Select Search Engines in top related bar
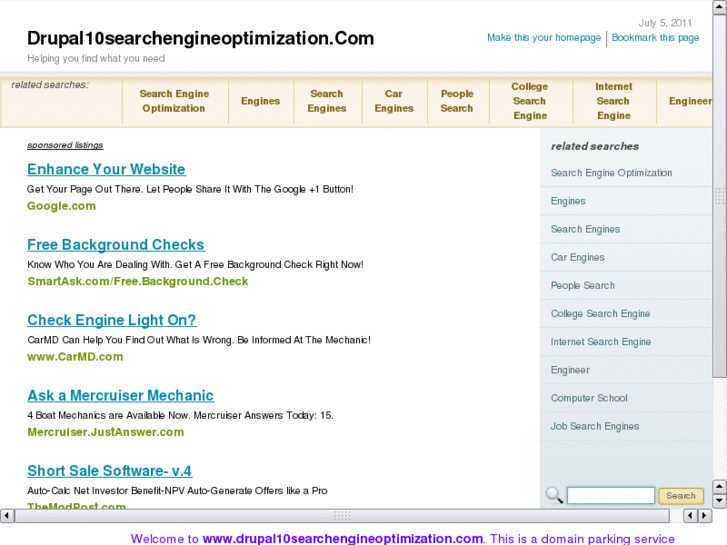This screenshot has width=727, height=545. (x=327, y=101)
